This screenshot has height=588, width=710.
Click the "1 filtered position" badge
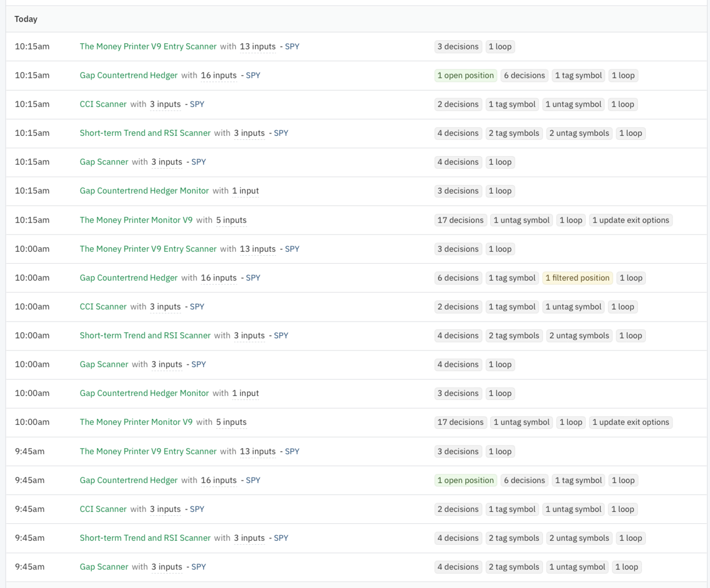577,278
